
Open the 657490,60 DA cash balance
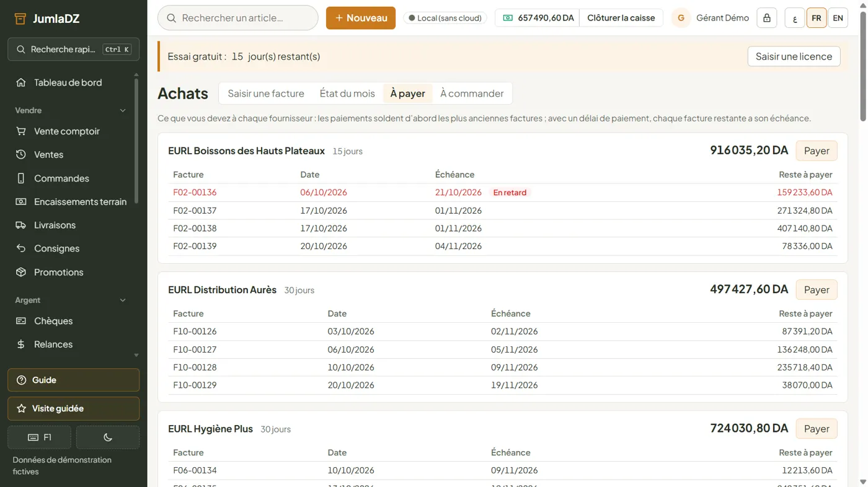tap(538, 18)
